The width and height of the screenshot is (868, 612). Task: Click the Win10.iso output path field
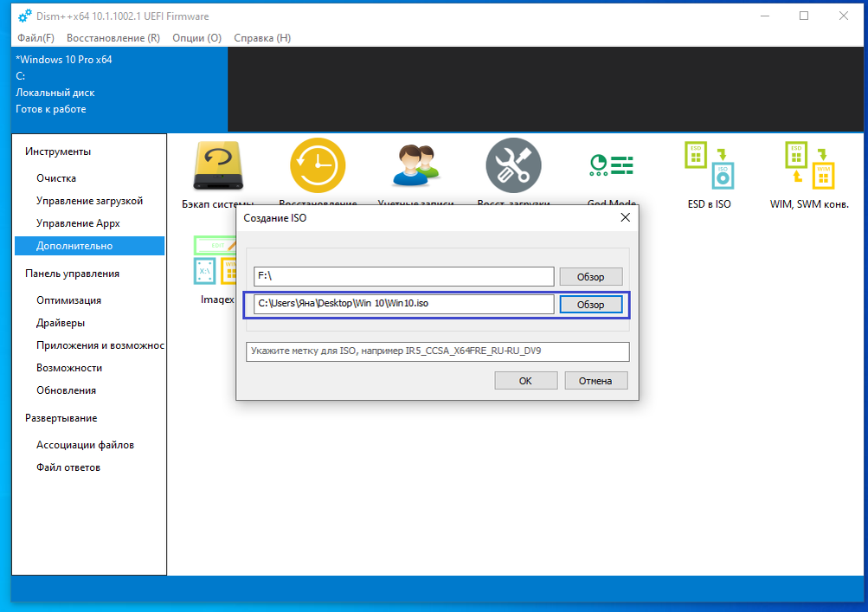(403, 304)
